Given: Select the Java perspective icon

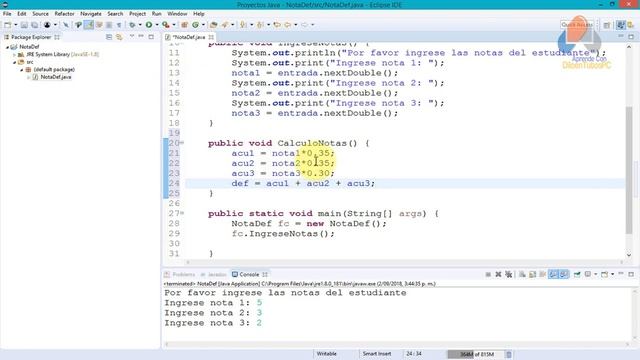Looking at the screenshot, I should [620, 25].
